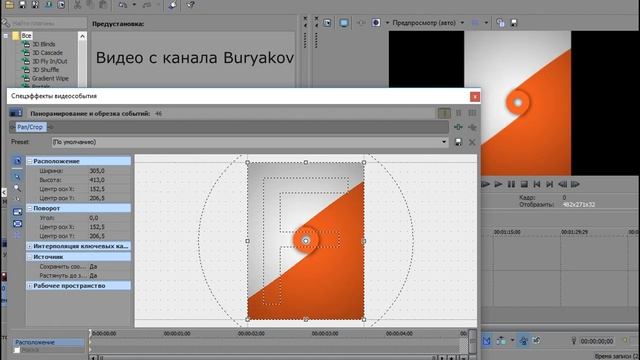The image size is (640, 360).
Task: Click the Play button under preview
Action: [498, 184]
